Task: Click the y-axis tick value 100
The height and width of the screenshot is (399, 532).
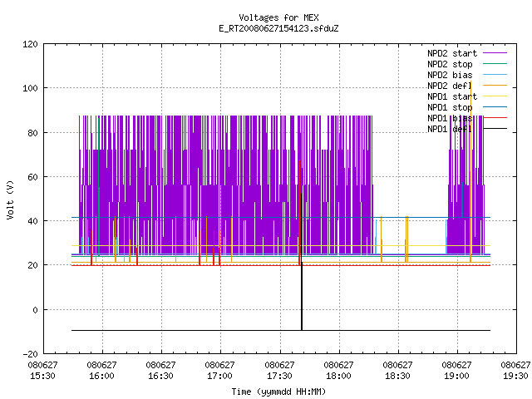Action: click(x=30, y=89)
